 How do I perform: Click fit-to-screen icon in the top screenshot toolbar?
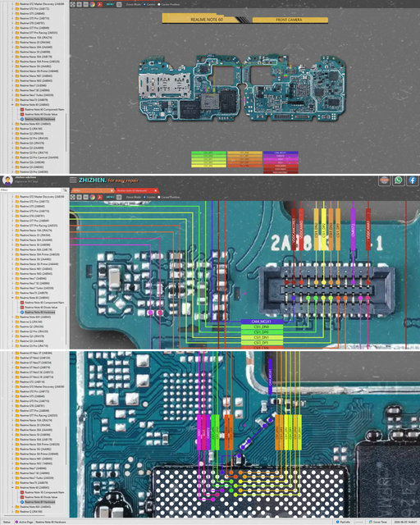pyautogui.click(x=73, y=4)
